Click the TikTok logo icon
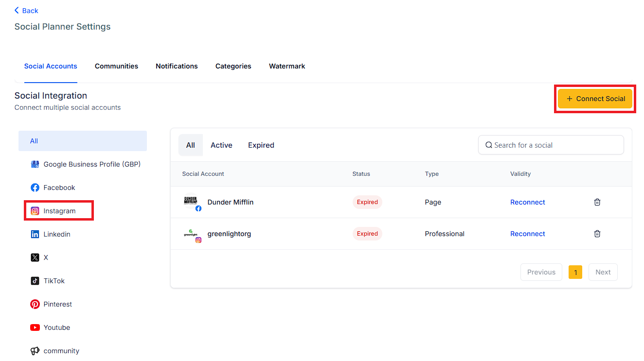 [x=35, y=281]
